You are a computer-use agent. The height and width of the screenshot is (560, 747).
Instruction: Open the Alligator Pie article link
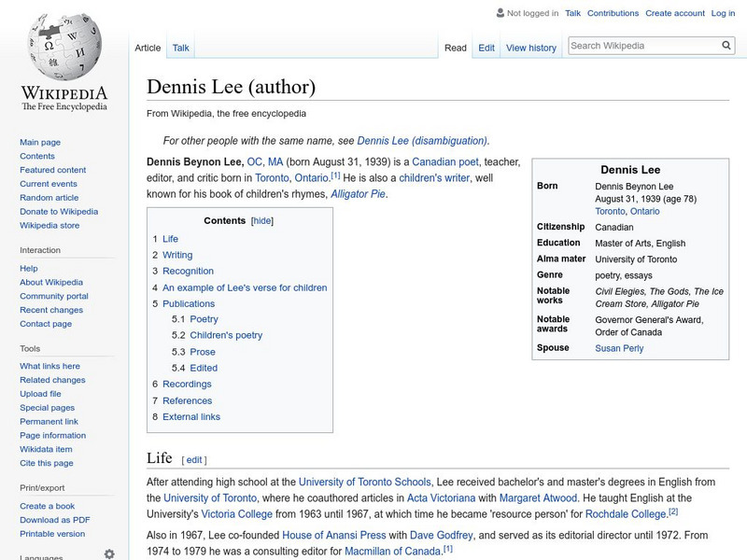359,195
